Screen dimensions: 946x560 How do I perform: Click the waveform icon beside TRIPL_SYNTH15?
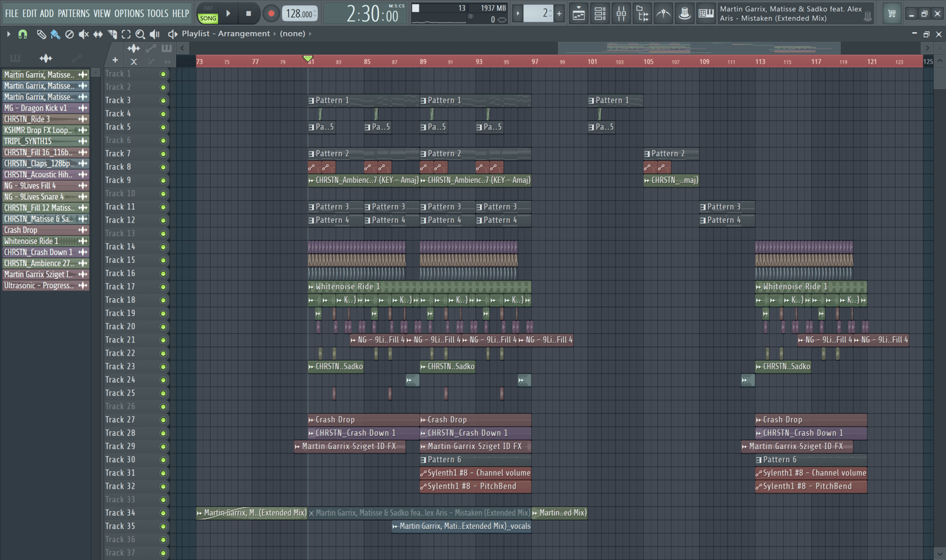coord(83,141)
